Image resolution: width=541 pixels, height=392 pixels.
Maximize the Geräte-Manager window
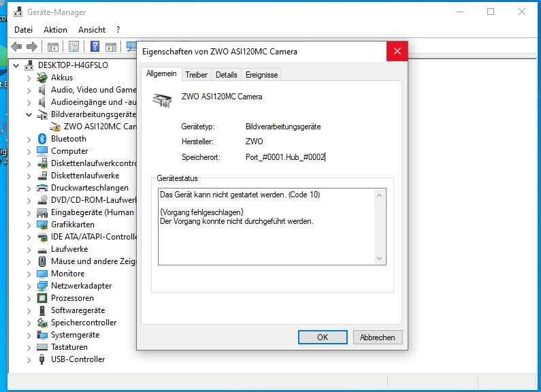490,12
